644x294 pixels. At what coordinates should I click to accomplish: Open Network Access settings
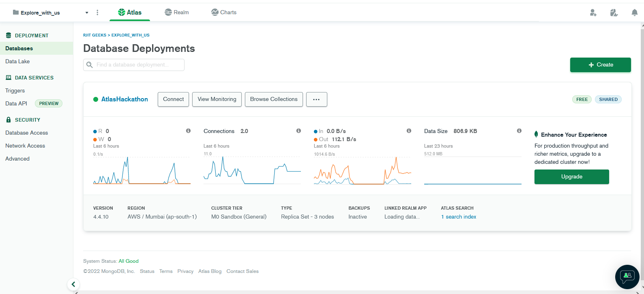click(25, 146)
